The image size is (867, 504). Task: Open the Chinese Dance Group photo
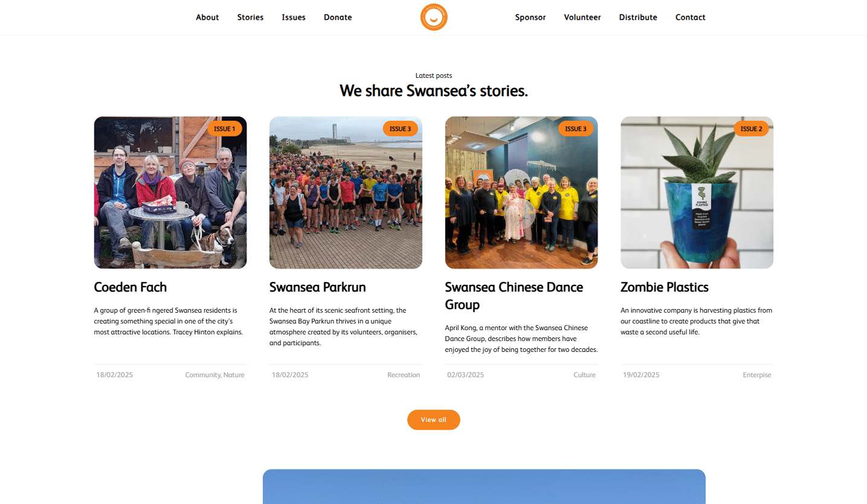coord(521,193)
